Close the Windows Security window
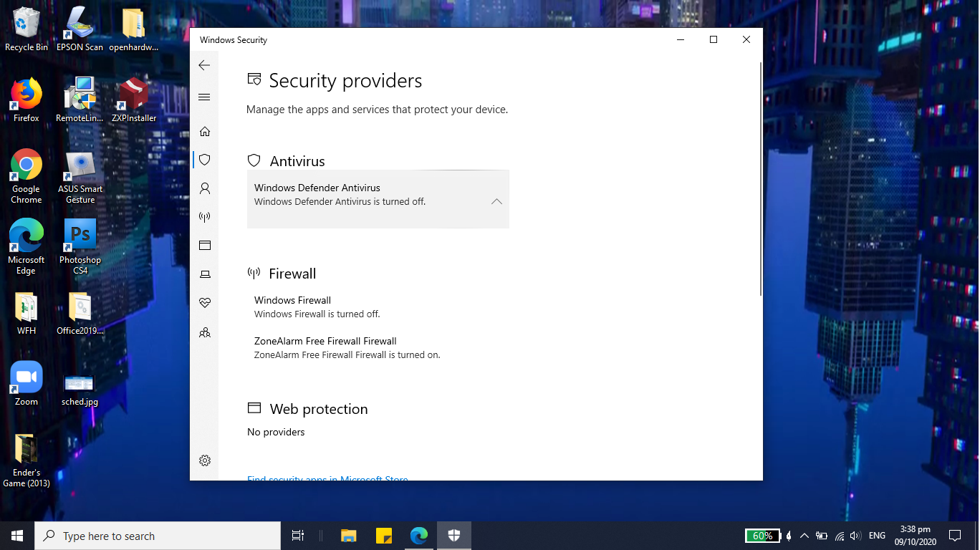The image size is (980, 550). (746, 40)
